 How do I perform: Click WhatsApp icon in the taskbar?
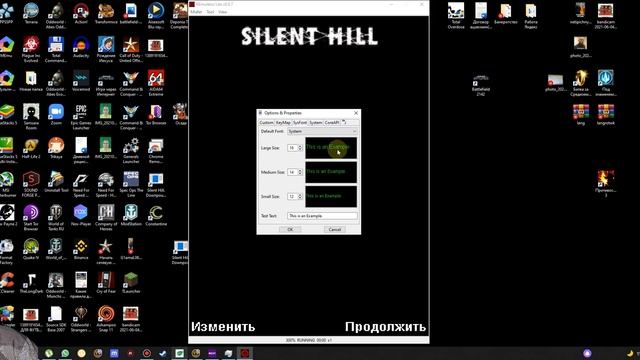click(x=65, y=353)
